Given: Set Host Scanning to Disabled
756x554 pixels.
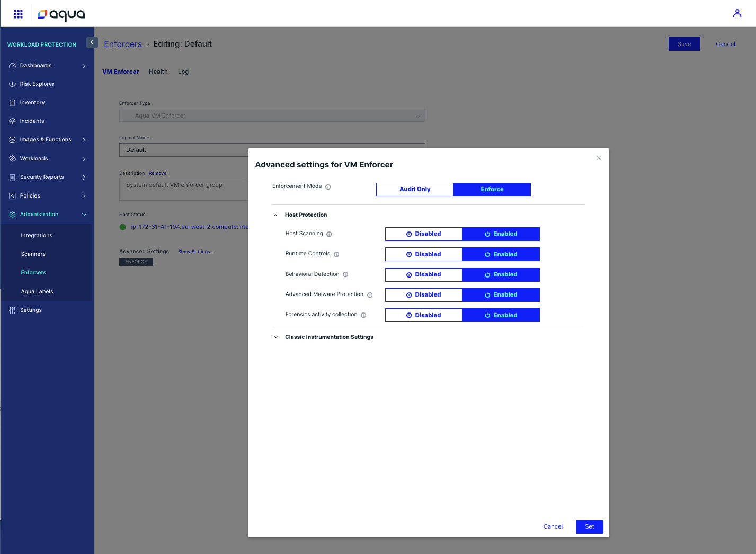Looking at the screenshot, I should click(x=423, y=234).
